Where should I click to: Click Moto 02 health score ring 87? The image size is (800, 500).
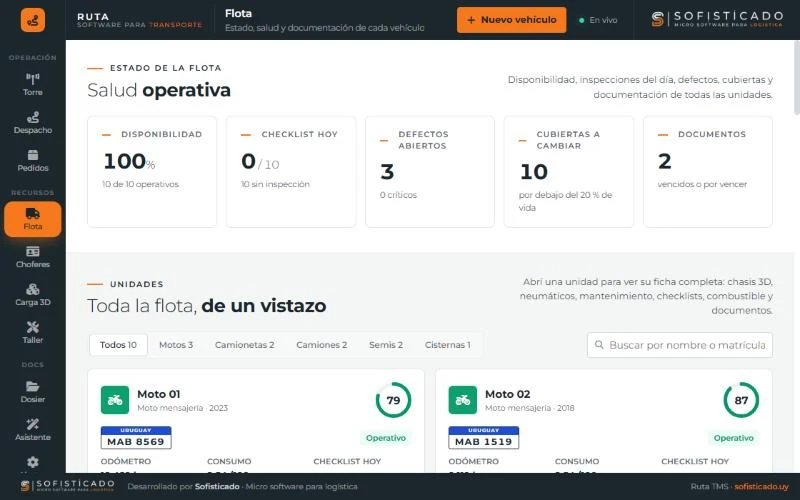click(741, 400)
